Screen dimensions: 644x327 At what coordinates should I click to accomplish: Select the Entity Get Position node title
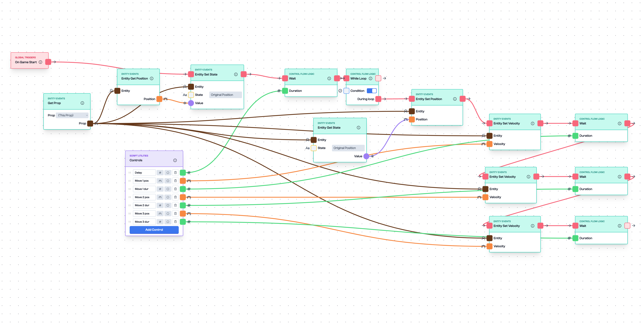[134, 79]
